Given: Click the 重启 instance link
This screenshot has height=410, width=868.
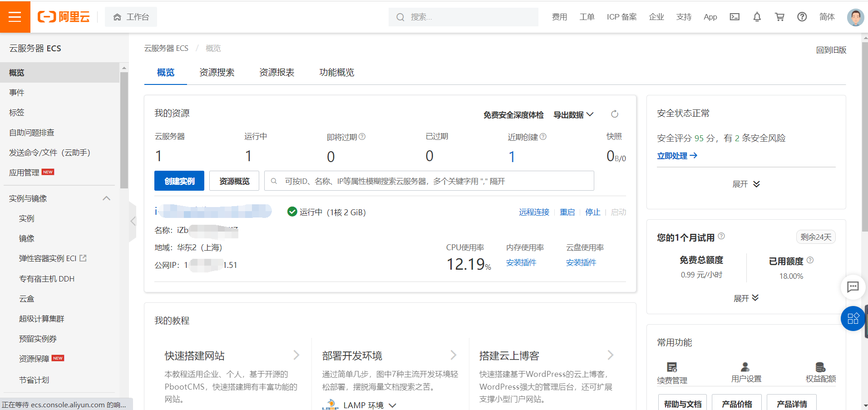Looking at the screenshot, I should pos(567,212).
